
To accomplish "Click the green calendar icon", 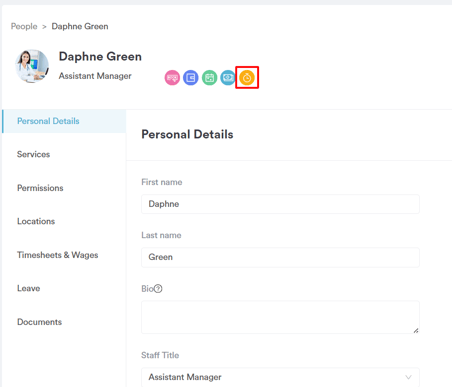I will tap(209, 78).
